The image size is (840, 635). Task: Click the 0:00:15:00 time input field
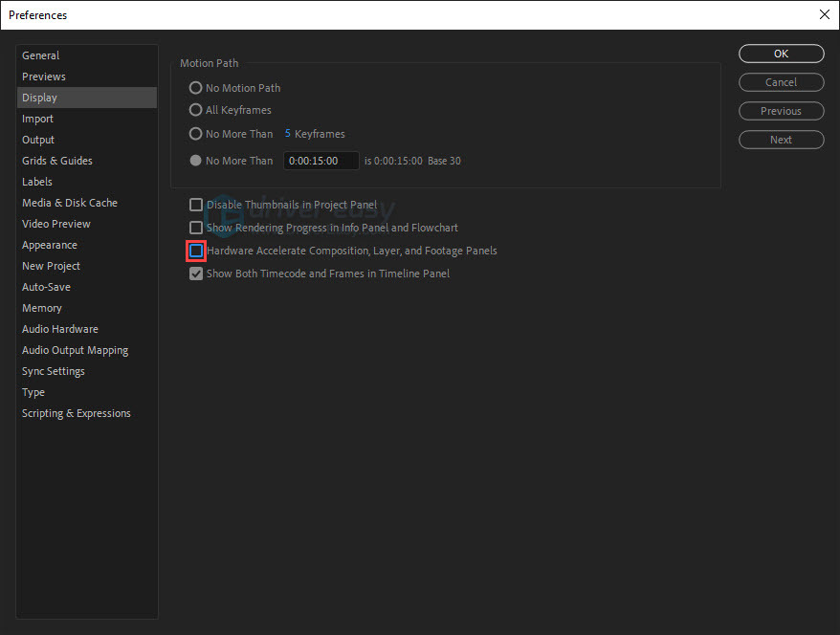[321, 161]
